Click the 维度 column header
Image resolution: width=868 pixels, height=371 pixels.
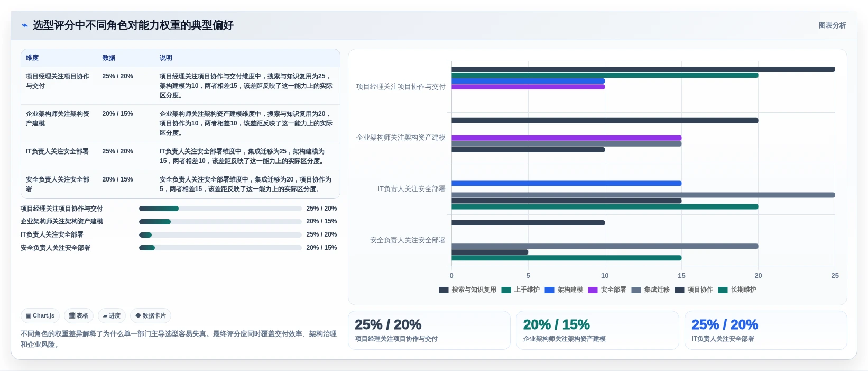[32, 58]
